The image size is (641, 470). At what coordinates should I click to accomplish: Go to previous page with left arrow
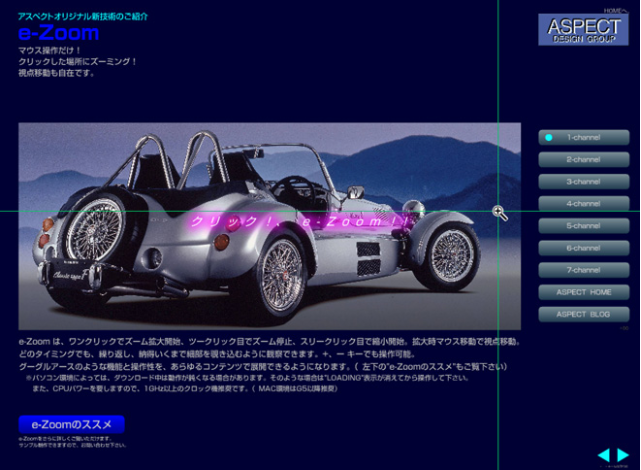[604, 455]
